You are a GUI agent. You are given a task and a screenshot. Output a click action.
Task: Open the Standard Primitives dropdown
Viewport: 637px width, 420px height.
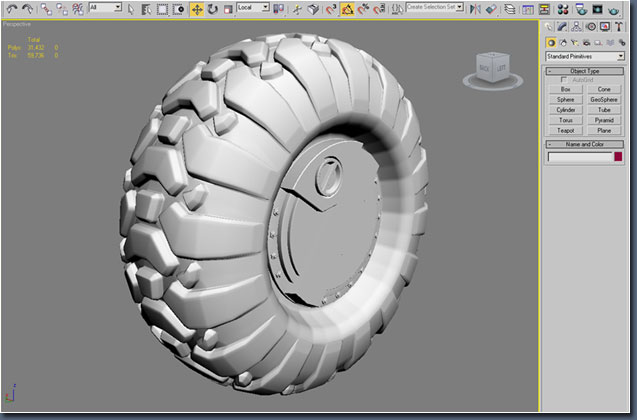pyautogui.click(x=585, y=56)
